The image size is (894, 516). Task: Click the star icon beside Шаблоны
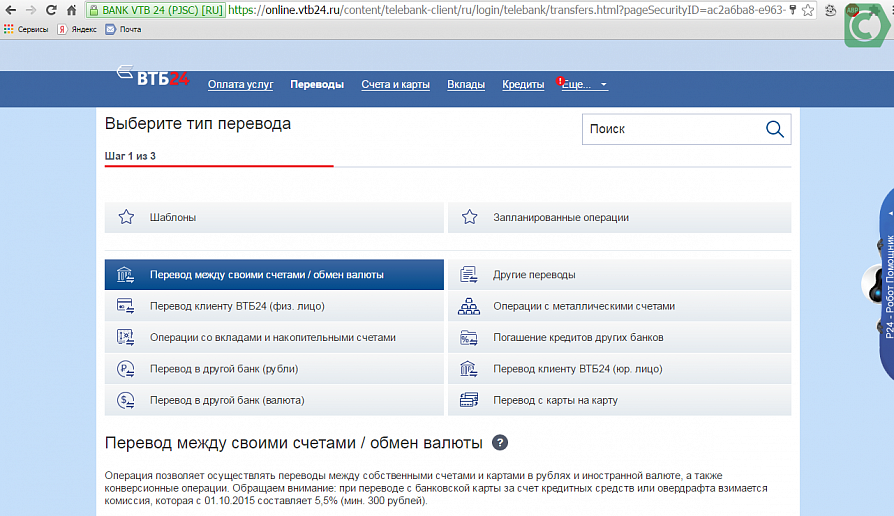click(x=126, y=217)
